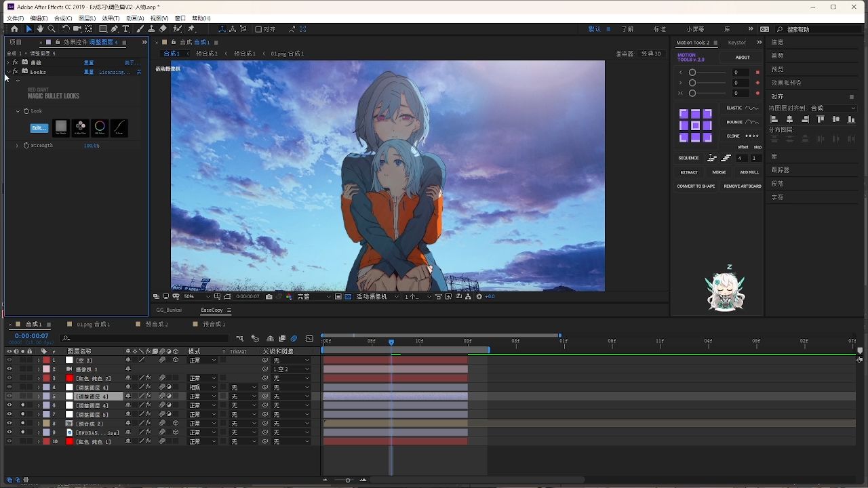The image size is (868, 488).
Task: Toggle solo dot for layer 9 jpg layer
Action: tap(23, 432)
